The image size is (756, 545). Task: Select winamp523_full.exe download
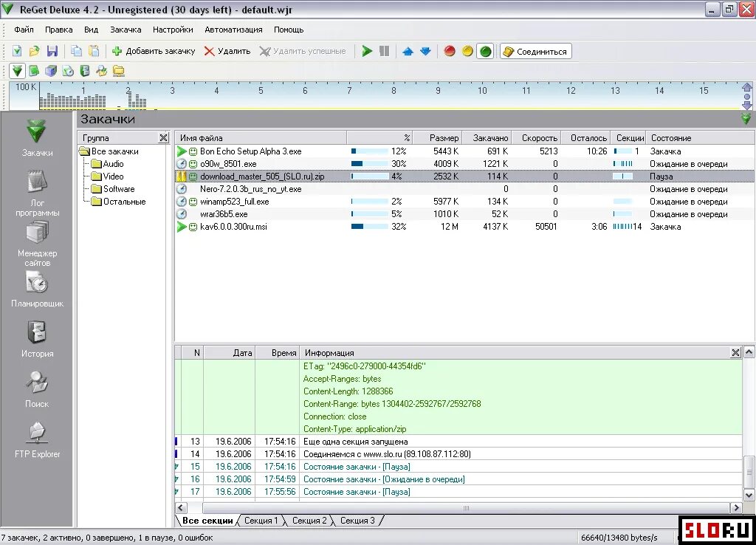(x=465, y=202)
